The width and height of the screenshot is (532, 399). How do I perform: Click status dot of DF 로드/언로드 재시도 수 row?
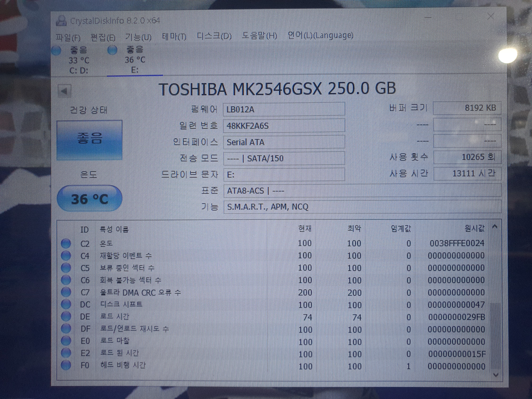[66, 329]
